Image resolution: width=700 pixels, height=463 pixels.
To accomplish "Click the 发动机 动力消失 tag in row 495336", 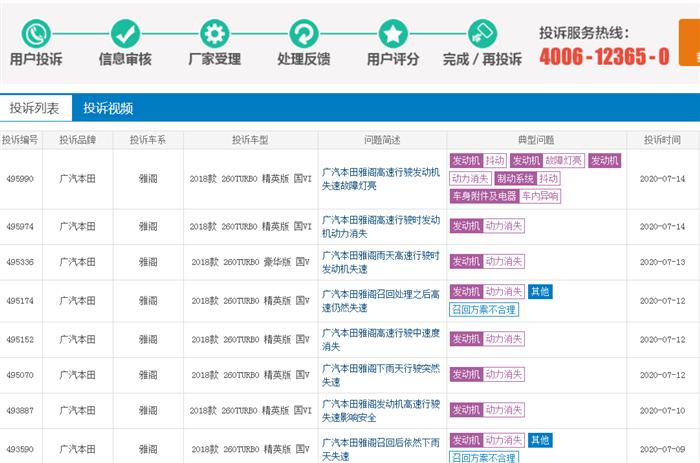I will click(487, 262).
